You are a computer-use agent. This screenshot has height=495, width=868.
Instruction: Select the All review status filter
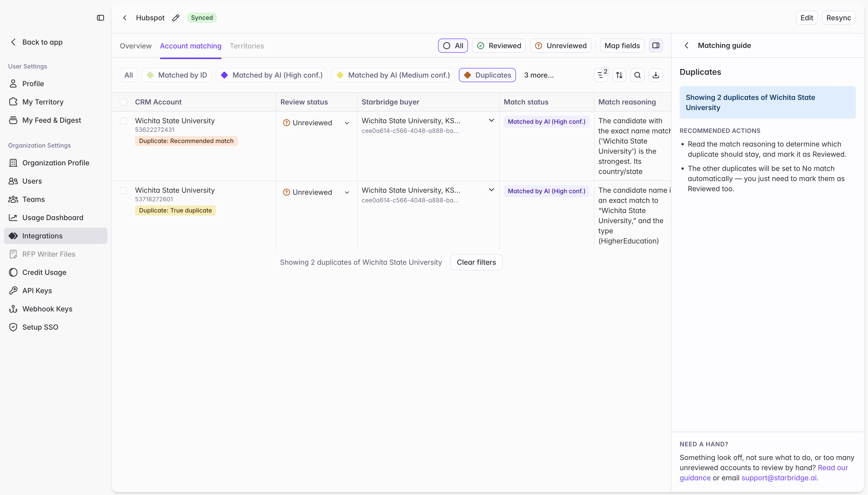click(453, 46)
